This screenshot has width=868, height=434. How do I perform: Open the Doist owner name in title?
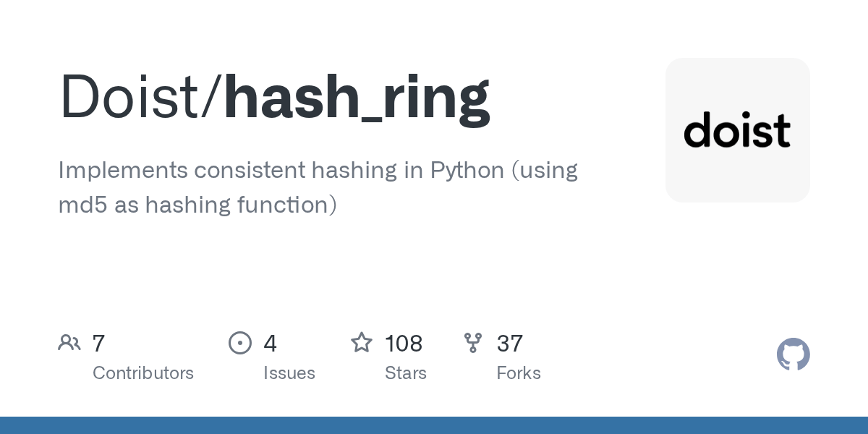(136, 97)
